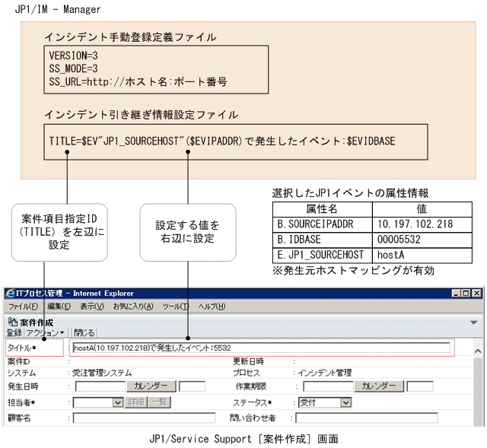487x448 pixels.
Task: Click the VERSION=3 line
Action: pos(73,56)
